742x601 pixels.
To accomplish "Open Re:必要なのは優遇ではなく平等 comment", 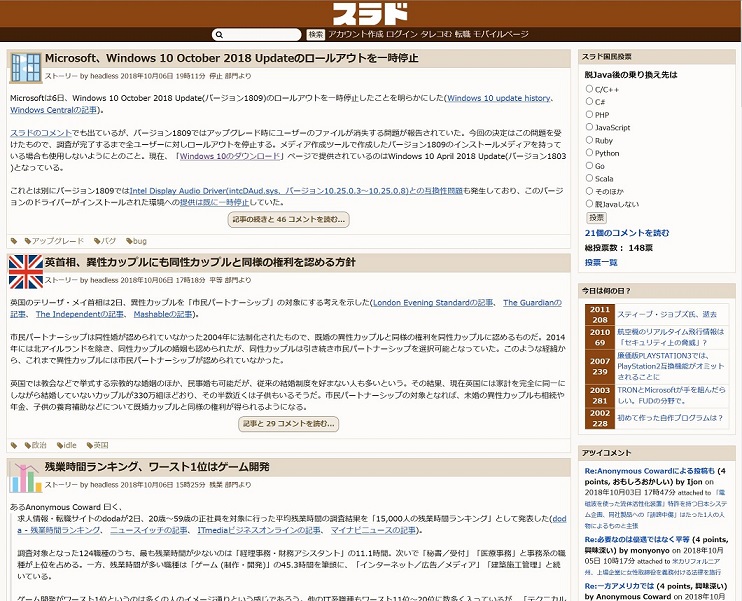I will (x=637, y=539).
